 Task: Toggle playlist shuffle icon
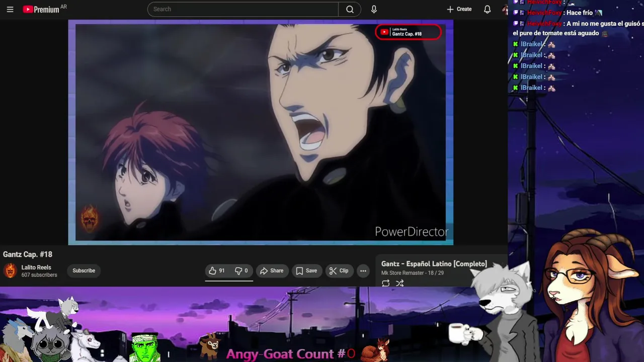pos(399,283)
